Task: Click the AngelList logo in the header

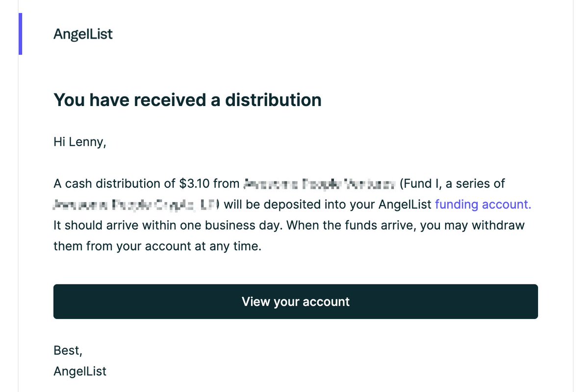Action: [x=83, y=34]
